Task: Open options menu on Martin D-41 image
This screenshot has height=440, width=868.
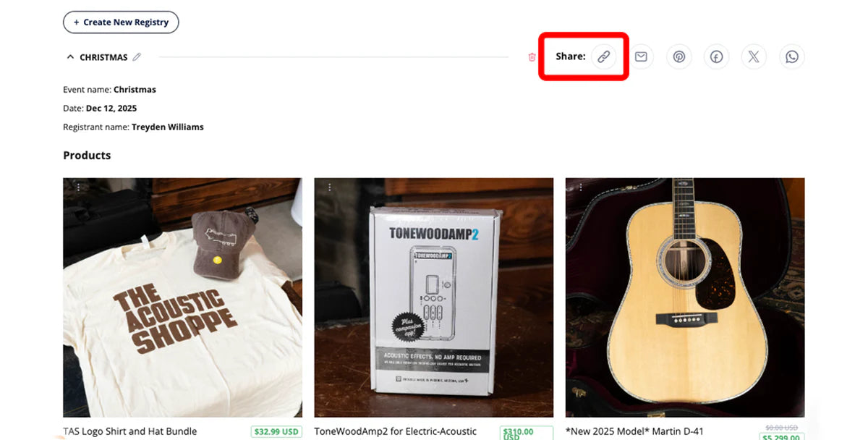Action: pyautogui.click(x=580, y=187)
